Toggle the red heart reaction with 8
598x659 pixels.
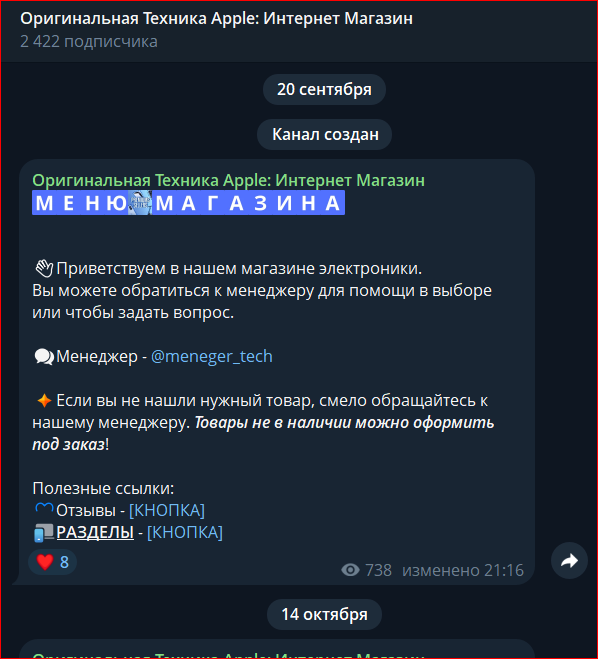point(53,562)
